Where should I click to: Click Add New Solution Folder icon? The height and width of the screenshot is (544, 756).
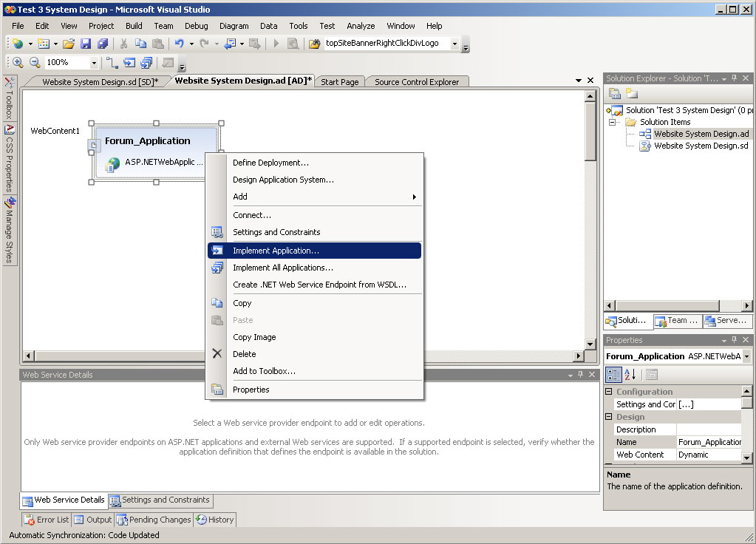click(x=631, y=93)
